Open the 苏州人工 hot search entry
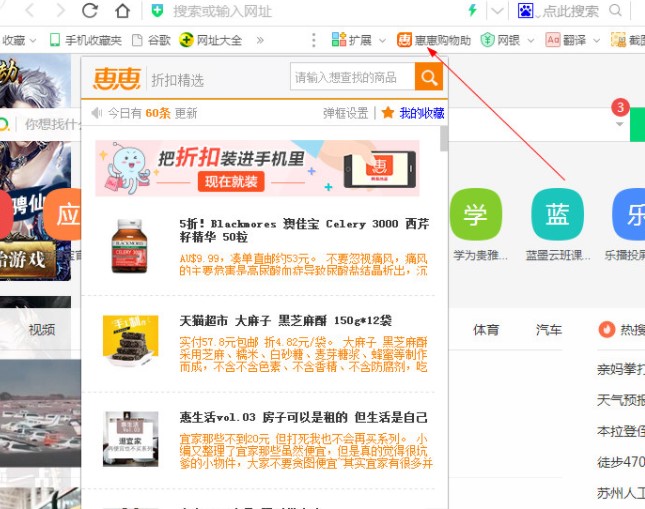This screenshot has height=509, width=645. [x=621, y=493]
